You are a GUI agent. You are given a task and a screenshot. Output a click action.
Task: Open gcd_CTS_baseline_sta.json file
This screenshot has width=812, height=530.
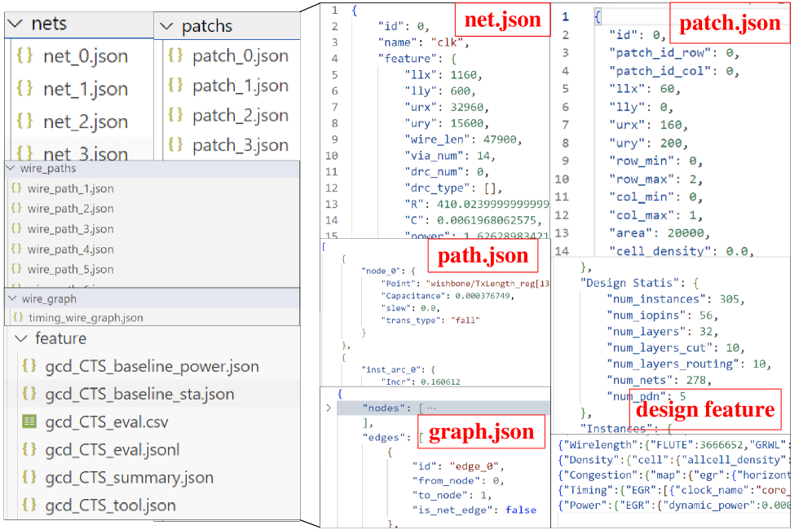(x=139, y=394)
